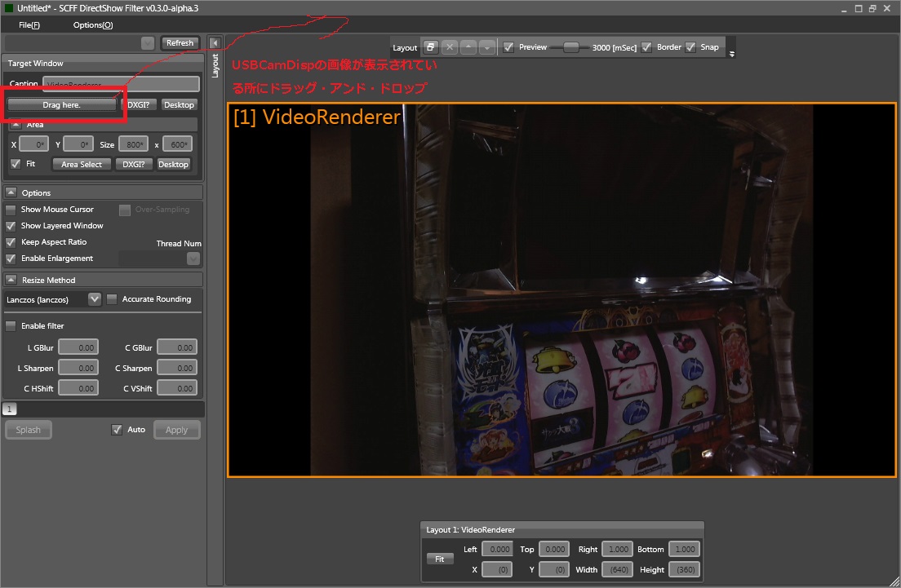
Task: Toggle the Keep Aspect Ratio checkbox
Action: (11, 242)
